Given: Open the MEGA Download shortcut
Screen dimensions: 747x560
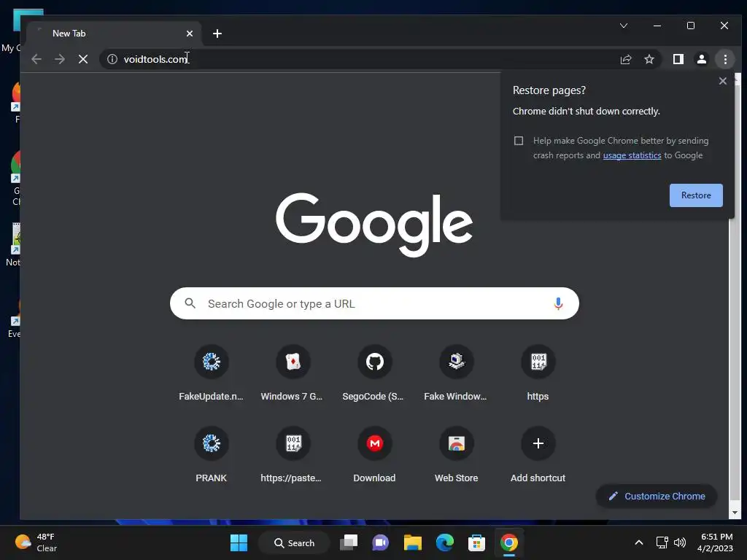Looking at the screenshot, I should 374,455.
